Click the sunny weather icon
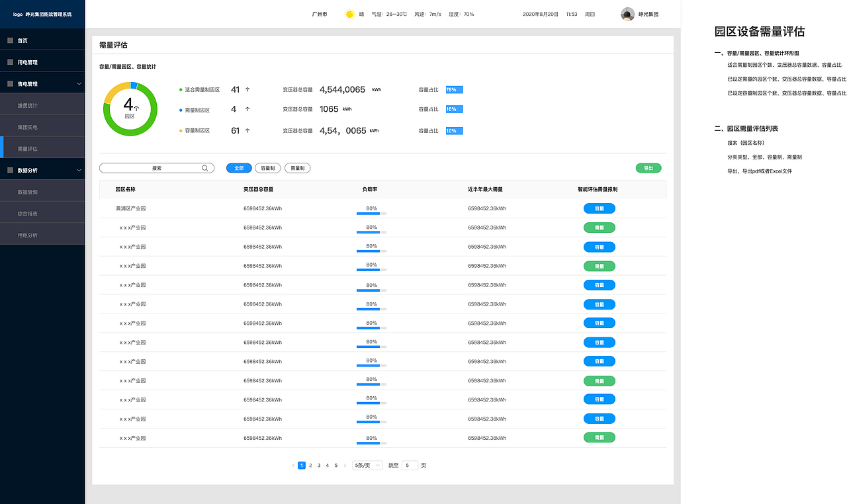Image resolution: width=847 pixels, height=504 pixels. click(349, 14)
